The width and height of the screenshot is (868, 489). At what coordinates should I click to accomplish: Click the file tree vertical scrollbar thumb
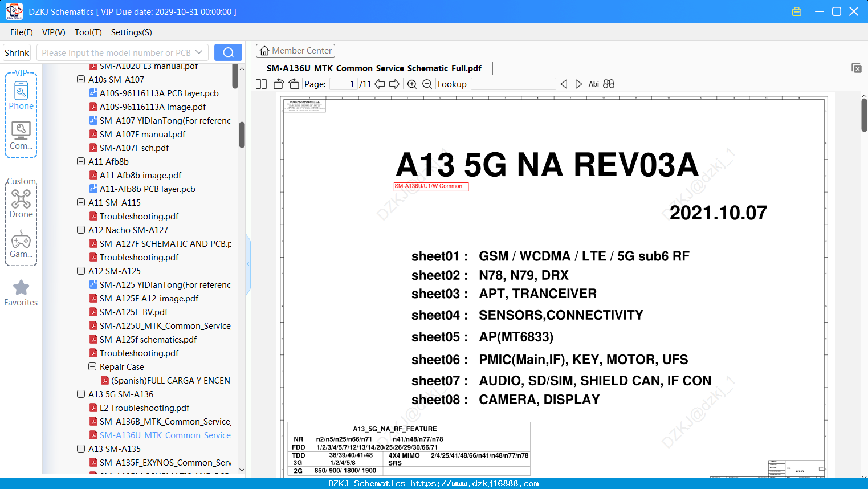[x=242, y=135]
